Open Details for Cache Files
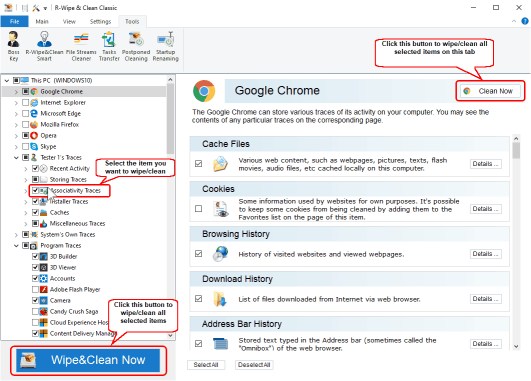Viewport: 531px width, 381px height. point(486,164)
